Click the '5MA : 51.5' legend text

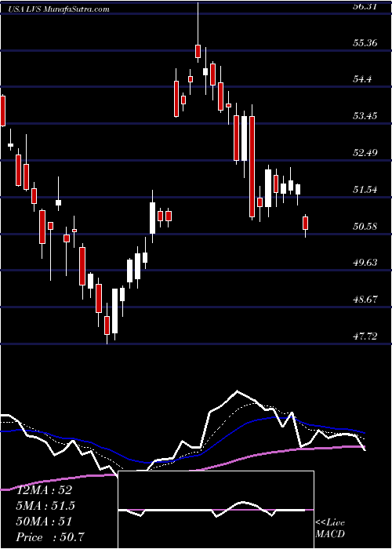coord(45,506)
